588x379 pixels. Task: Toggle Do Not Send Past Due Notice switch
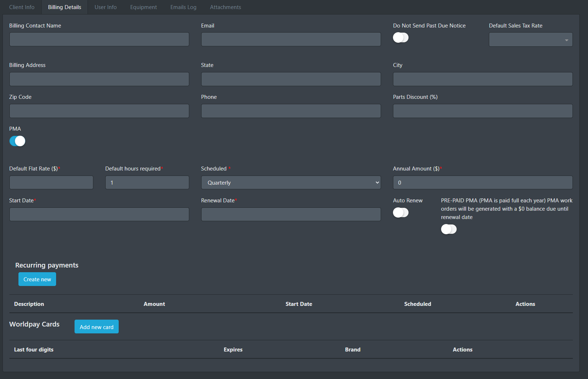click(x=401, y=38)
